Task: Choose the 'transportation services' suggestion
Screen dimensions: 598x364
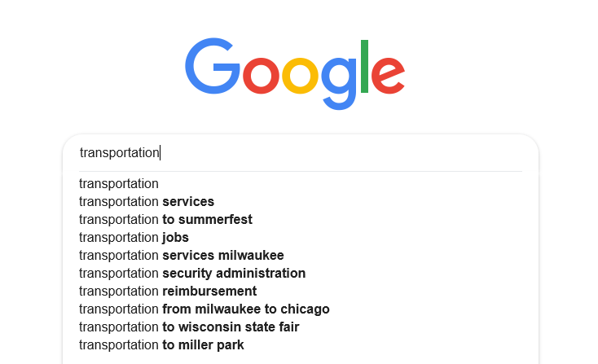Action: (147, 202)
